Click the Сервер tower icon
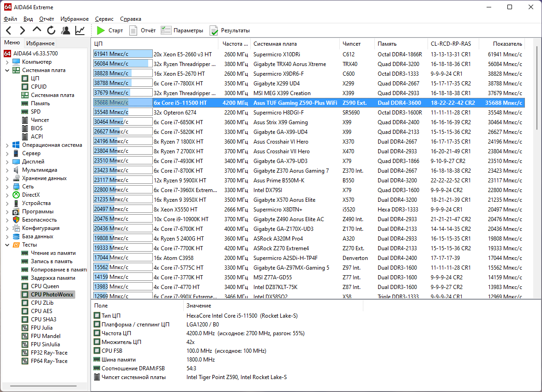 16,153
